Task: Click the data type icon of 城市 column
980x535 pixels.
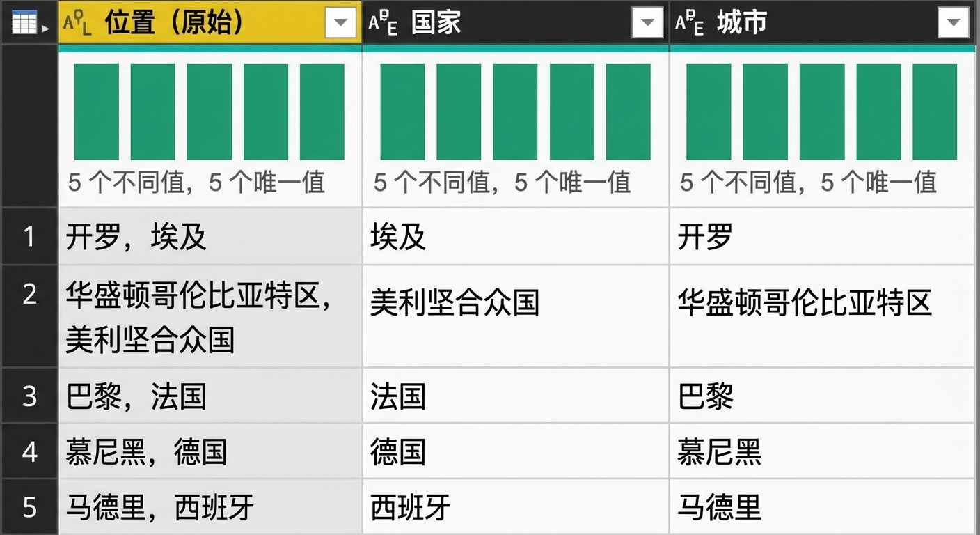Action: click(x=690, y=24)
